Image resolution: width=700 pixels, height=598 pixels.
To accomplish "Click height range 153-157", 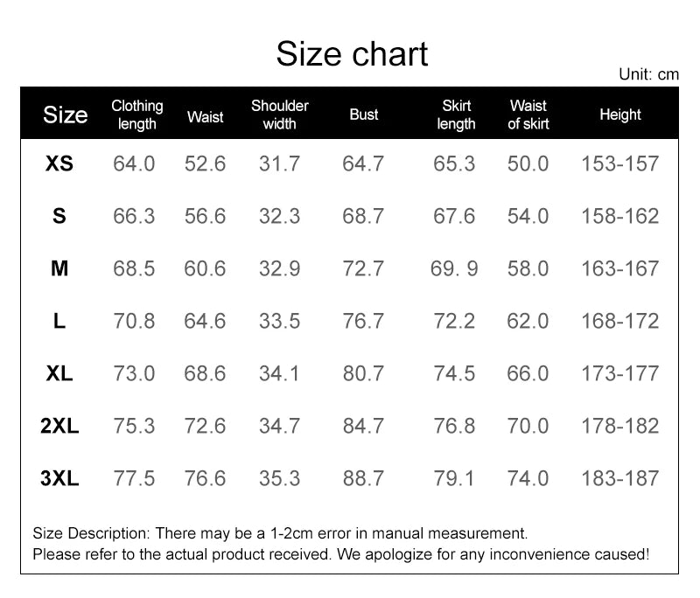I will click(x=620, y=163).
